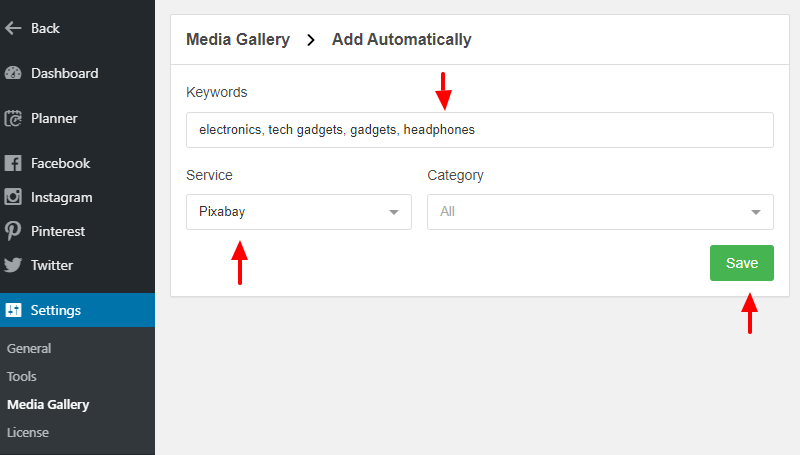Screen dimensions: 800x455
Task: Open the Category dropdown showing All
Action: click(x=600, y=212)
